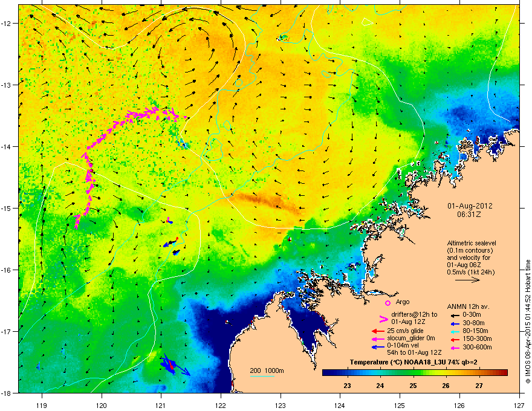Click longitude axis label 121
532x411 pixels.
pyautogui.click(x=161, y=405)
